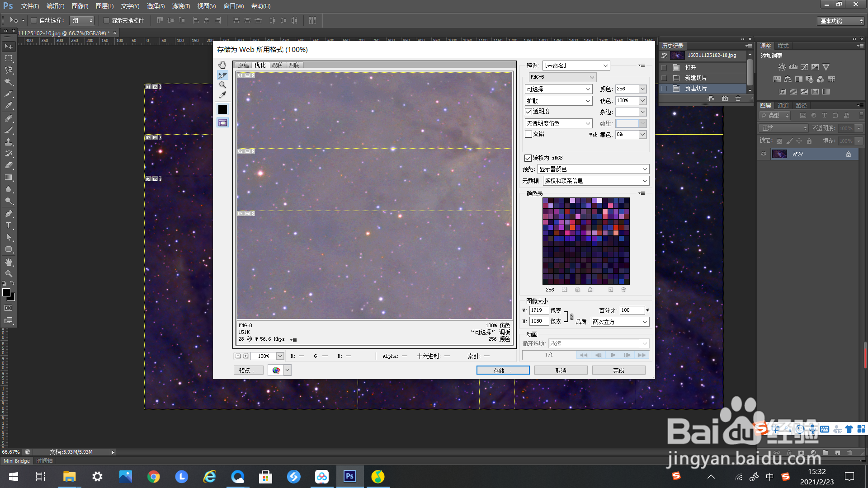This screenshot has height=488, width=868.
Task: Uncheck the 透明度 transparency checkbox
Action: click(x=528, y=112)
